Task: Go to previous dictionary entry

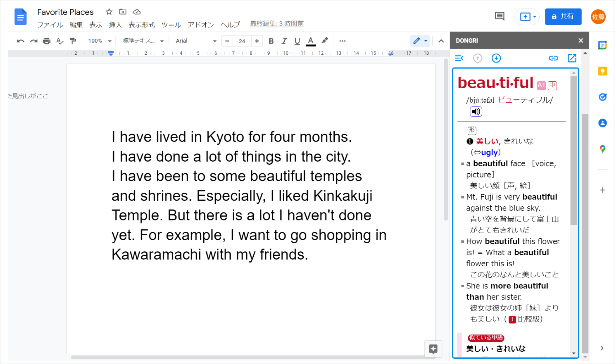Action: tap(478, 58)
